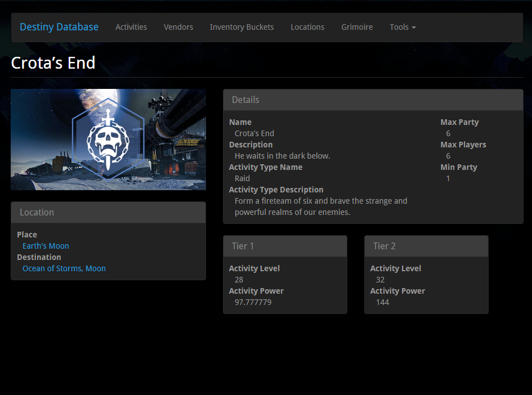Click the Tier 1 power value 97.777779
Image resolution: width=532 pixels, height=395 pixels.
pos(253,302)
